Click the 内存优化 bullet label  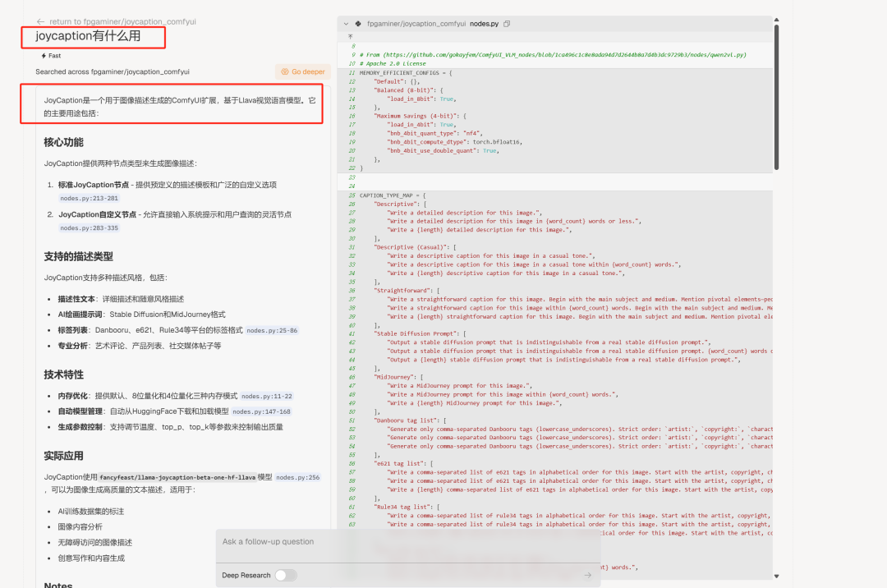[x=73, y=396]
